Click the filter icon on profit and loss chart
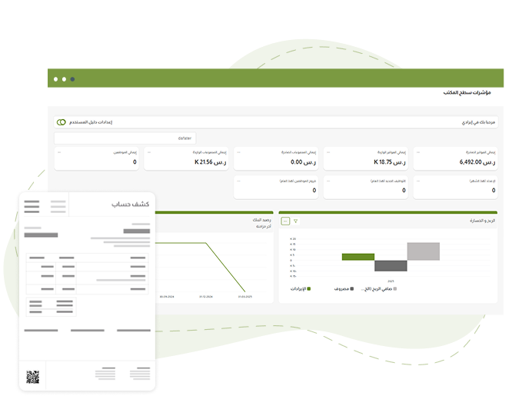 (296, 221)
